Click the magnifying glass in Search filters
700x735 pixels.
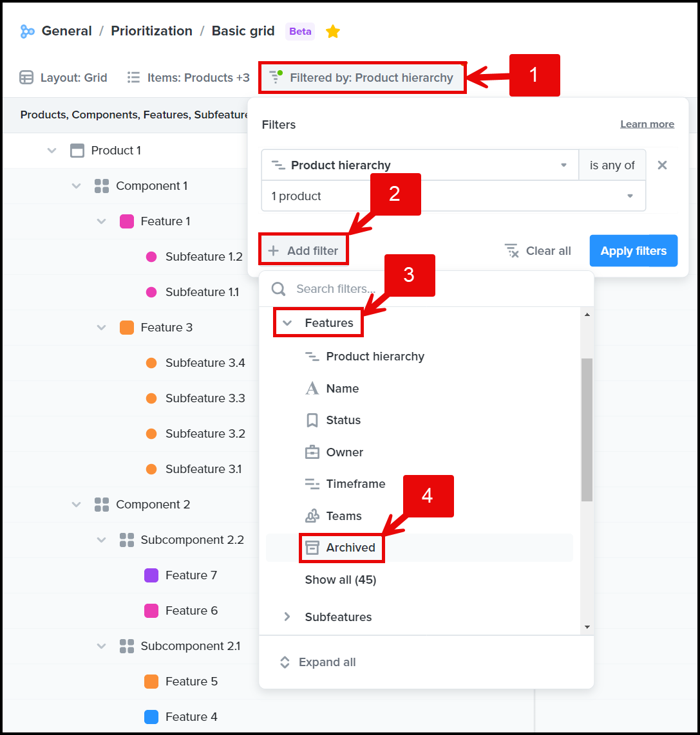[x=278, y=288]
